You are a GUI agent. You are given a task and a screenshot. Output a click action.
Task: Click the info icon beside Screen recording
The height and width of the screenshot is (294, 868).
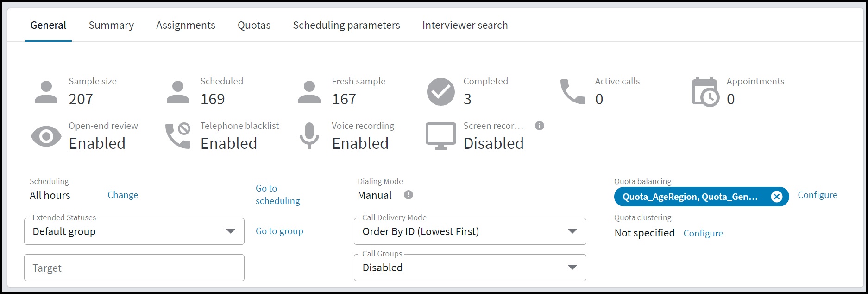[x=540, y=126]
